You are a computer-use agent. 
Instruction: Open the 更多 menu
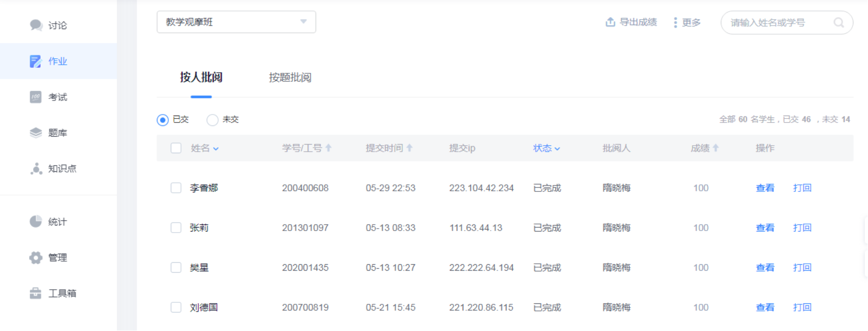click(x=687, y=23)
